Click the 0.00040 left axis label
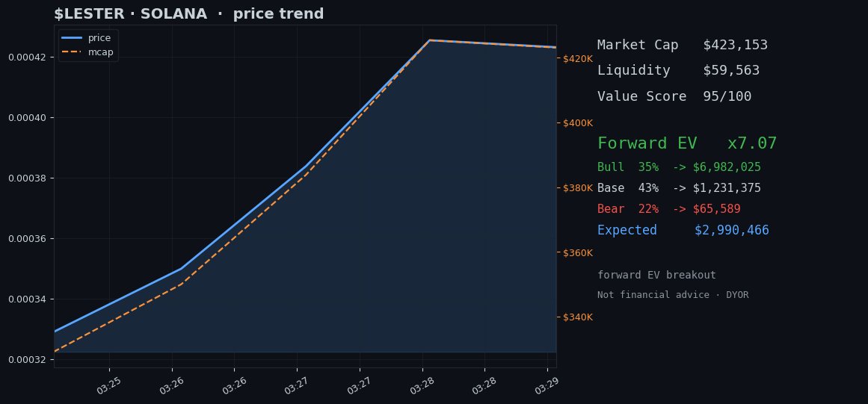Viewport: 868px width, 404px height. 27,118
